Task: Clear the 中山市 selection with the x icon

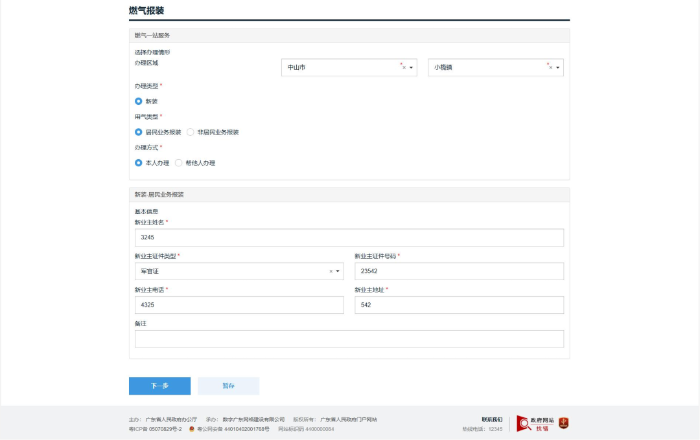Action: point(402,66)
